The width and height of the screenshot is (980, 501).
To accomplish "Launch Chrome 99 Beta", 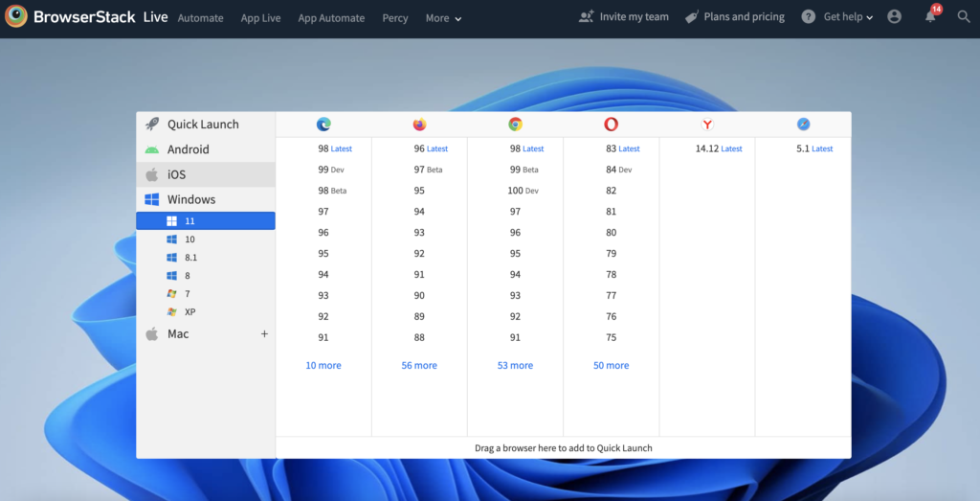I will click(523, 170).
